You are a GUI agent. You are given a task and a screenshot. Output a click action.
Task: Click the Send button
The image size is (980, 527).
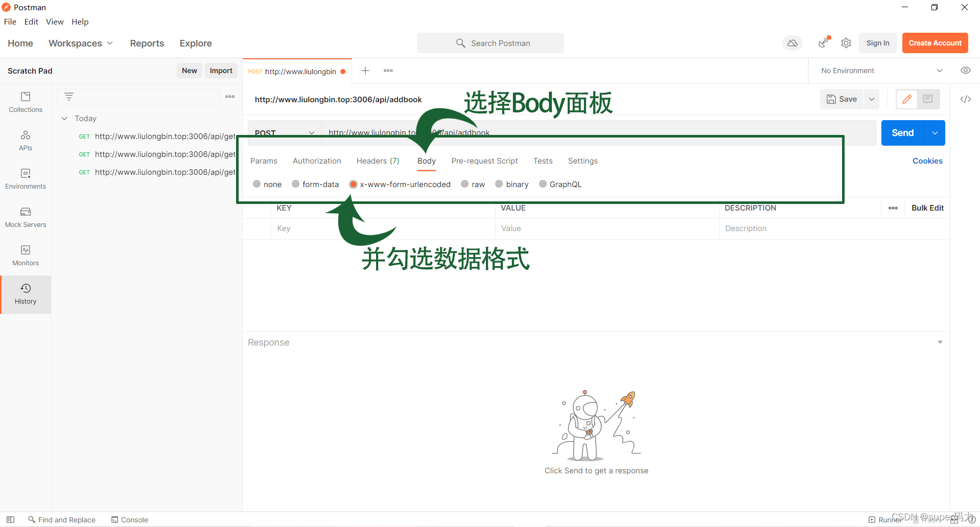pyautogui.click(x=903, y=133)
